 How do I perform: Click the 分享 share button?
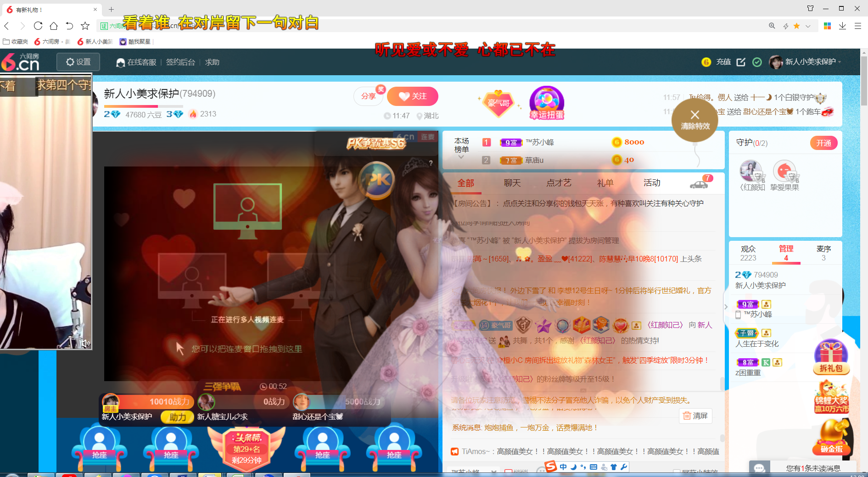click(369, 96)
